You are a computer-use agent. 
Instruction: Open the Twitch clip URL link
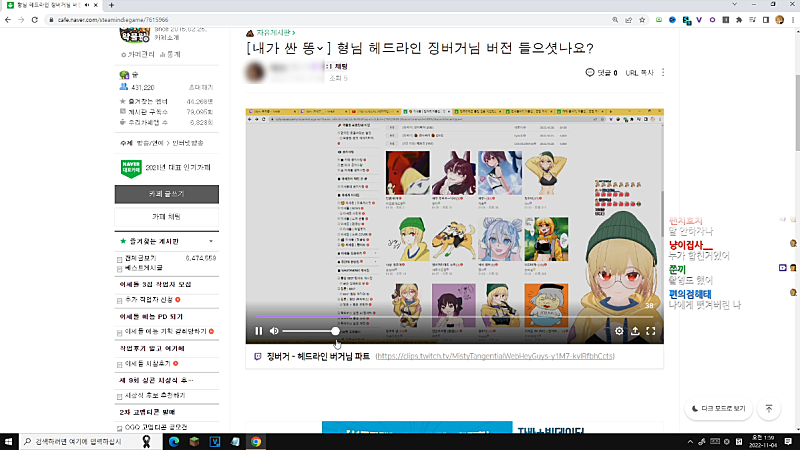[495, 356]
